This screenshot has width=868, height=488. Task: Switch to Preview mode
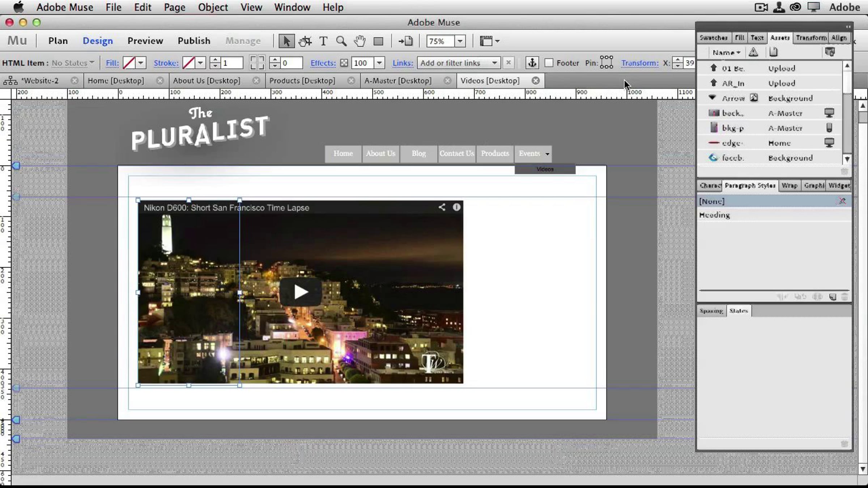[x=145, y=41]
